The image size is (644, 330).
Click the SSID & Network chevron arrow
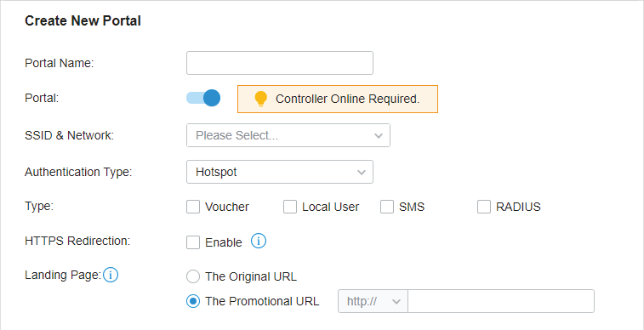[x=379, y=136]
